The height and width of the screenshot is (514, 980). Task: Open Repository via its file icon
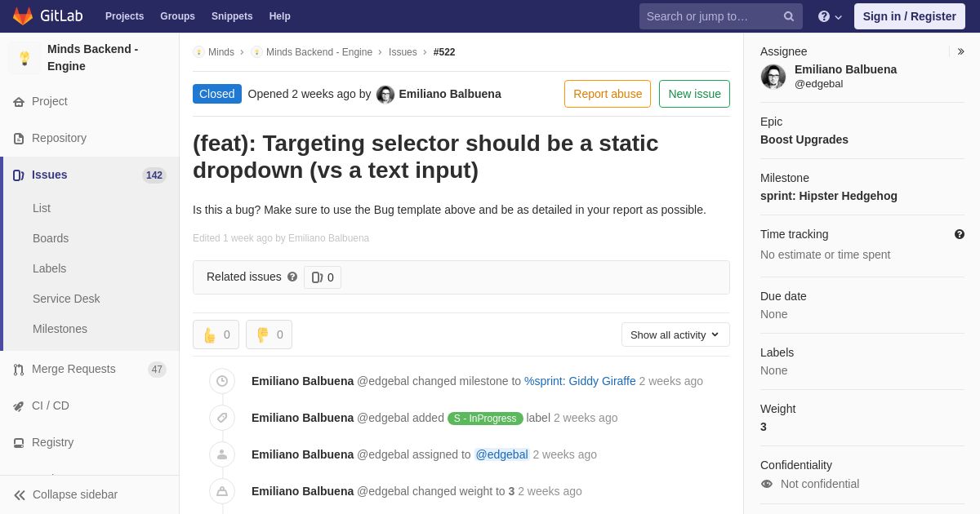(x=19, y=139)
